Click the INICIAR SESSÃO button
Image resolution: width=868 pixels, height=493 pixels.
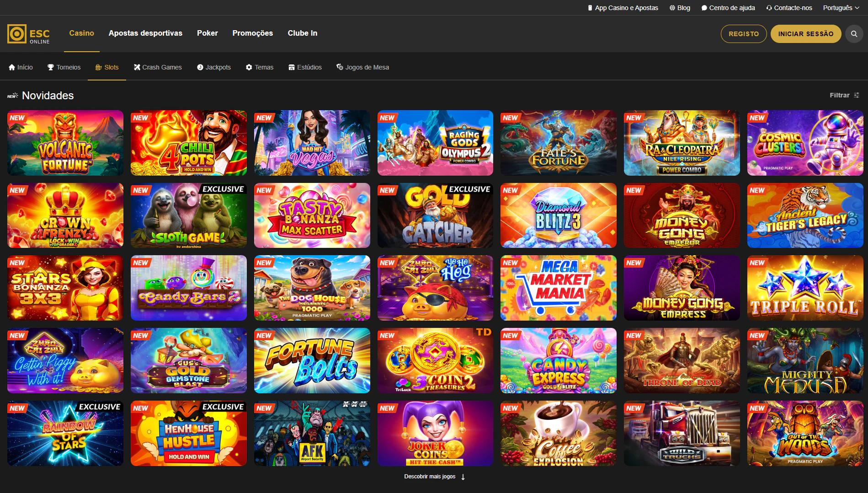click(806, 34)
